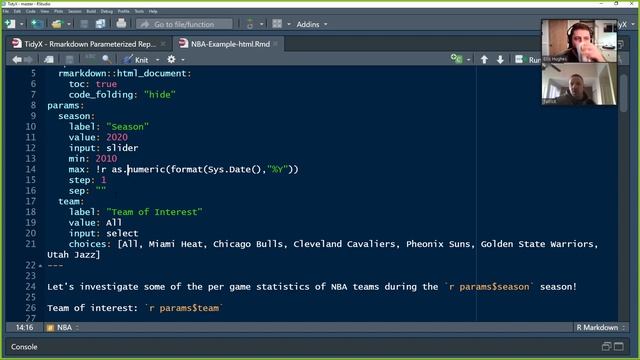640x360 pixels.
Task: Click cursor position indicator 14:16
Action: (24, 327)
